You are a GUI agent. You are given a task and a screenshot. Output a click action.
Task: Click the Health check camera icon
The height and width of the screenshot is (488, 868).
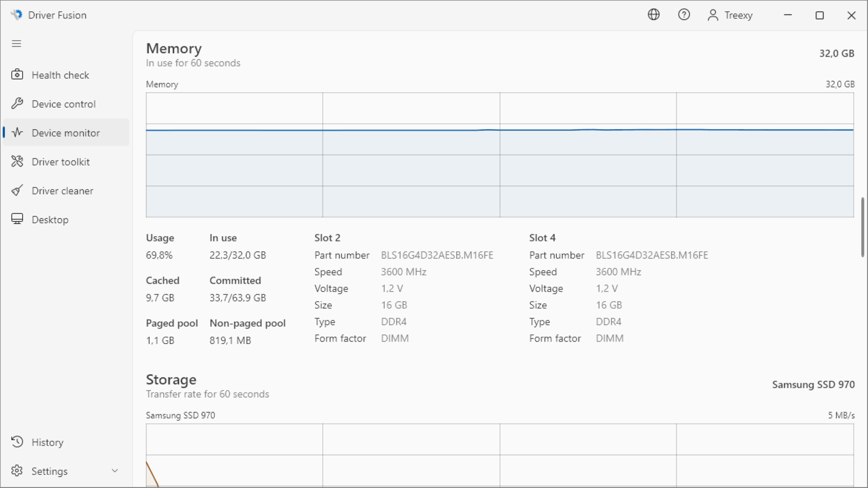pos(17,75)
